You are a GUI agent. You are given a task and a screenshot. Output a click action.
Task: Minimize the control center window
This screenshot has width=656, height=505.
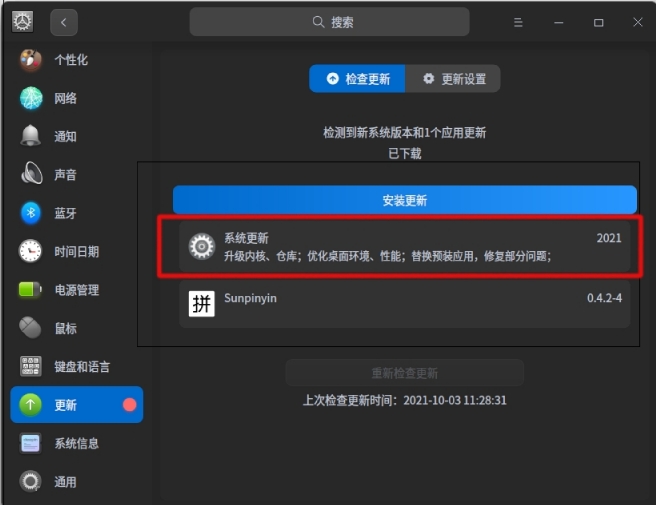tap(559, 22)
